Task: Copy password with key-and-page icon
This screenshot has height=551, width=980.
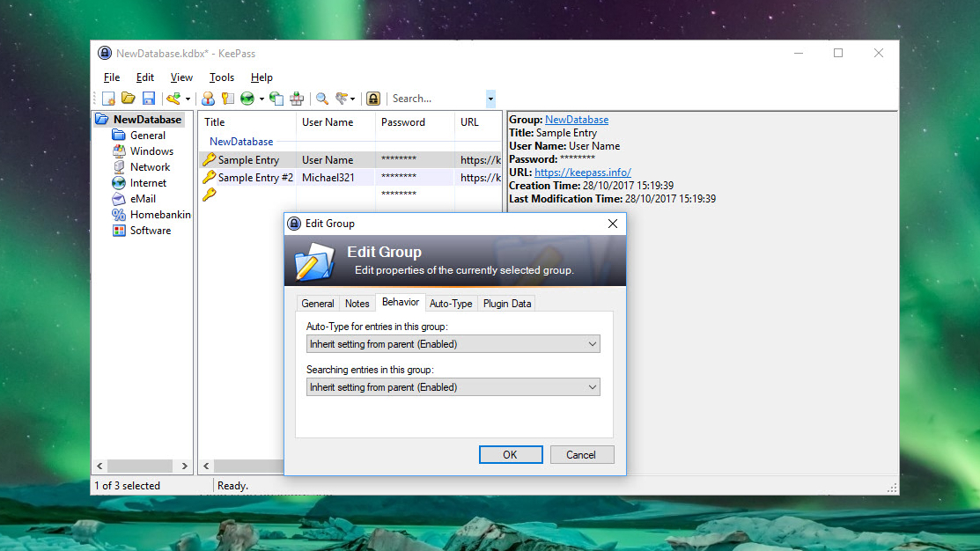Action: 227,98
